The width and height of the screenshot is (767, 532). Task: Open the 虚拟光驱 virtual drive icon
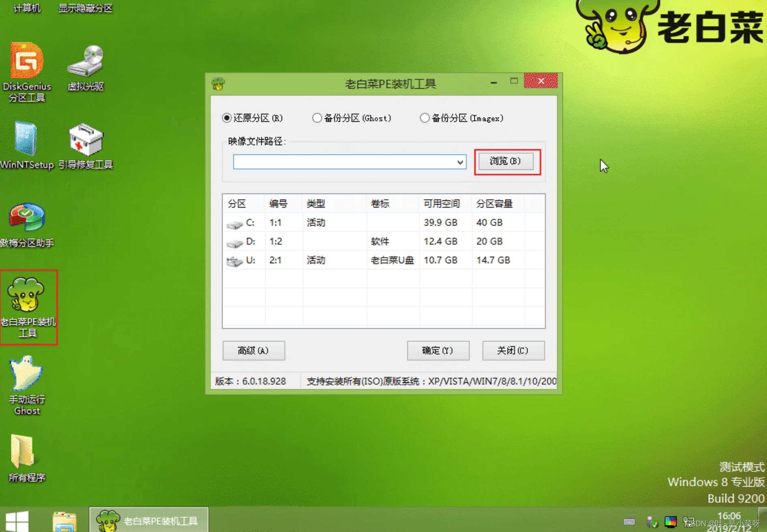tap(85, 68)
